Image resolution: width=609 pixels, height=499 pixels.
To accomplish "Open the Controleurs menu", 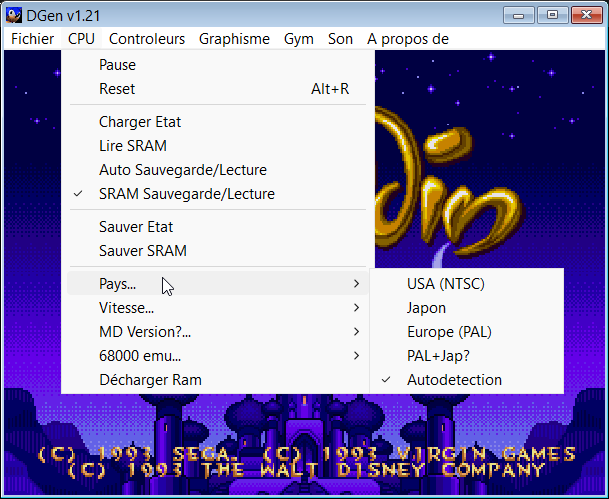I will 147,39.
